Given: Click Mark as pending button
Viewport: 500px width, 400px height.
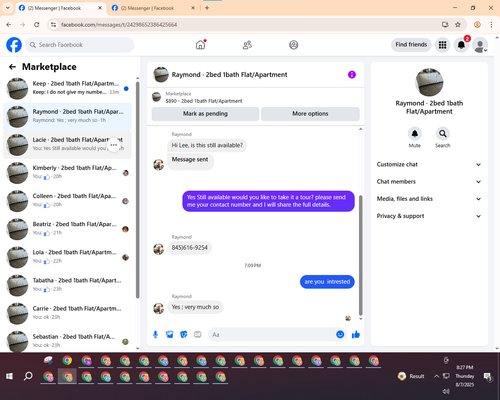Looking at the screenshot, I should coord(205,114).
